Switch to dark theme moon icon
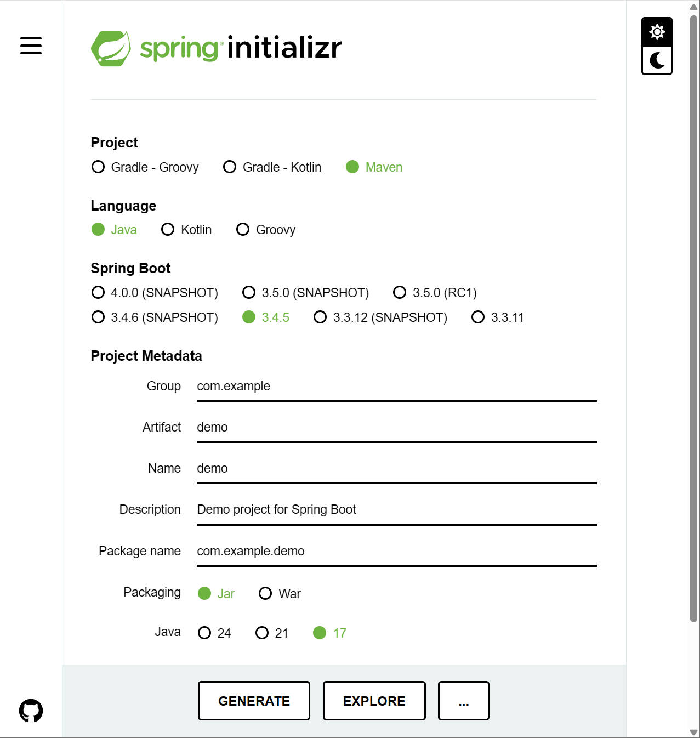This screenshot has height=738, width=700. [x=657, y=60]
